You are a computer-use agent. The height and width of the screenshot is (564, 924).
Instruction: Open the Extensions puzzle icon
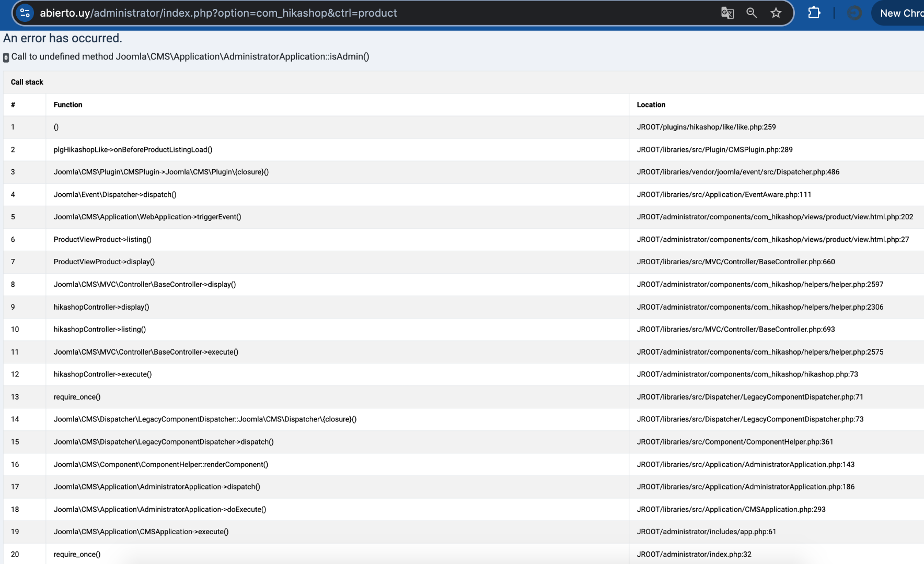point(814,13)
